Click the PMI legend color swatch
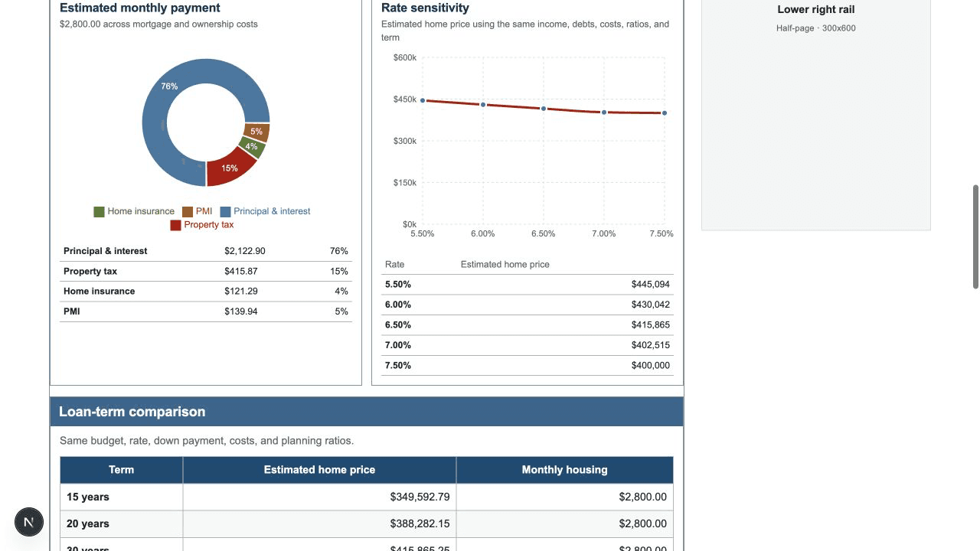The width and height of the screenshot is (980, 551). pos(188,212)
